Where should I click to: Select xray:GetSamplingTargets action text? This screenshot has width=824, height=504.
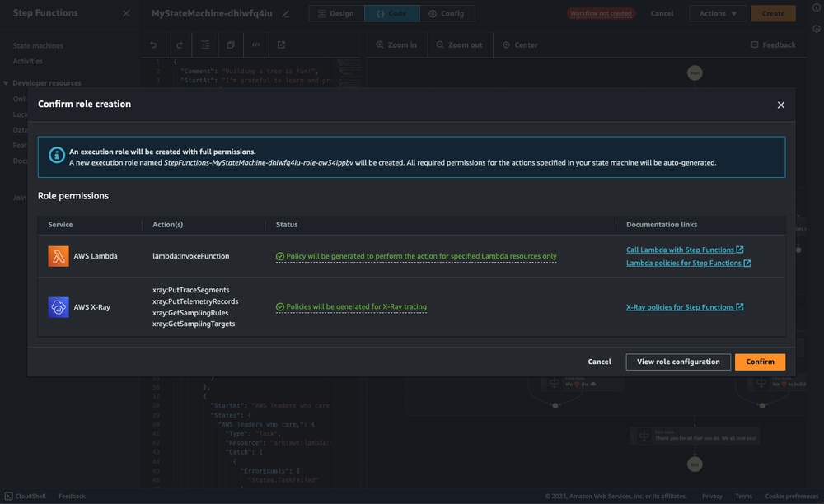click(x=194, y=324)
